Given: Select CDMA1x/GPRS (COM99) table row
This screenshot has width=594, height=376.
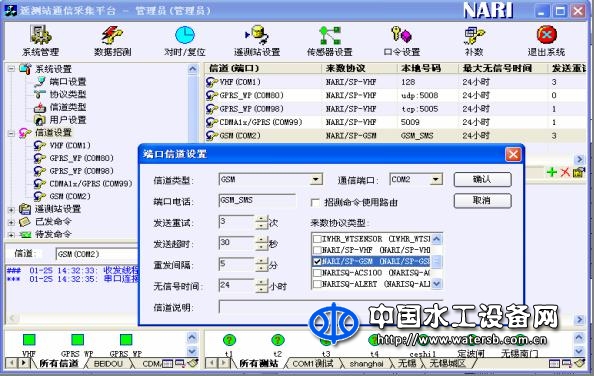Looking at the screenshot, I should pyautogui.click(x=395, y=122).
